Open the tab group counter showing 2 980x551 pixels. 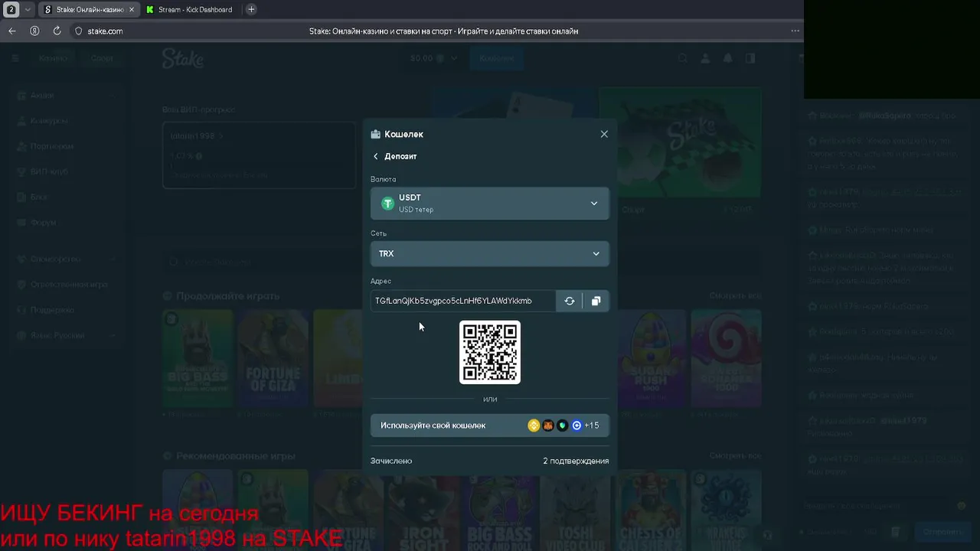(x=11, y=9)
